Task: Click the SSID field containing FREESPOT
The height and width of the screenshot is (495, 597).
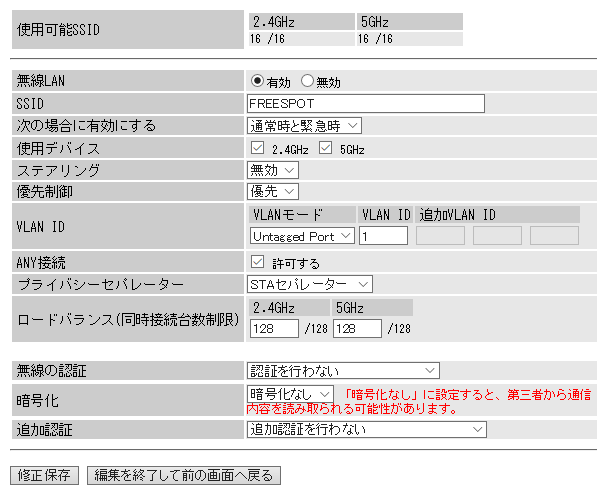Action: click(366, 104)
